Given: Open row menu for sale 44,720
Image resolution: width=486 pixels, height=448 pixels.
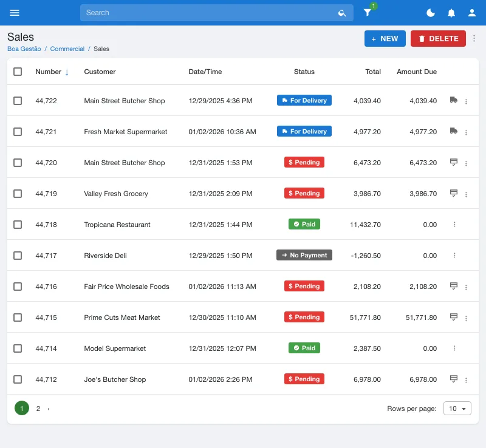Looking at the screenshot, I should (466, 163).
